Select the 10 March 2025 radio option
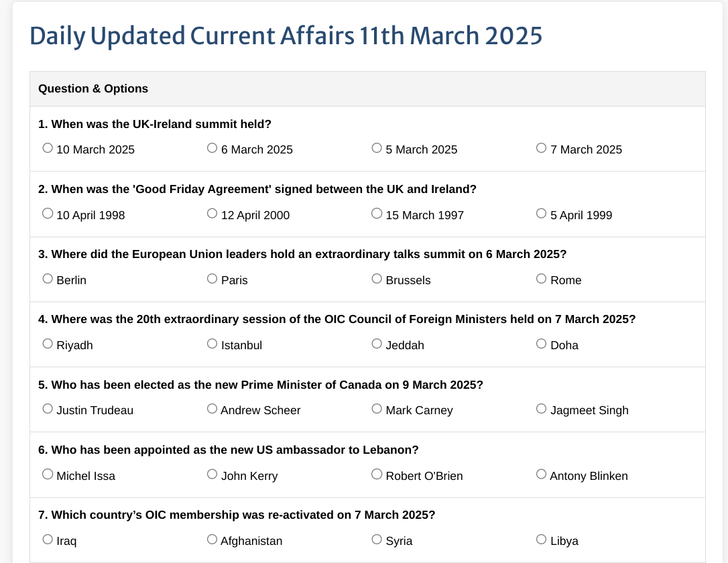Screen dimensions: 728x563 (48, 148)
